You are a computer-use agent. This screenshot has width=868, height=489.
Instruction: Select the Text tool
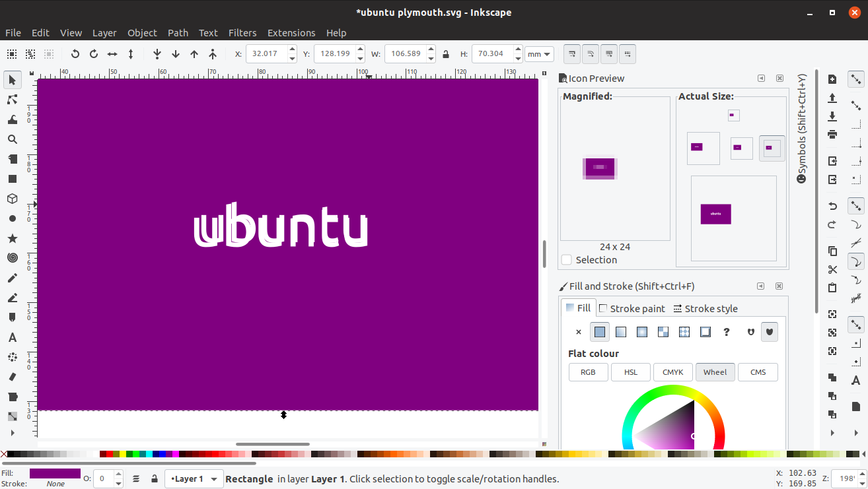[12, 337]
